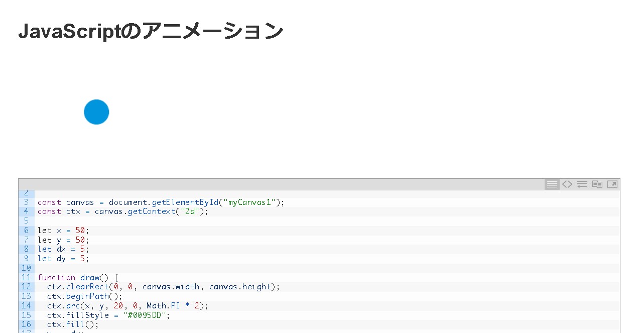Click line number 6 in the gutter

26,231
